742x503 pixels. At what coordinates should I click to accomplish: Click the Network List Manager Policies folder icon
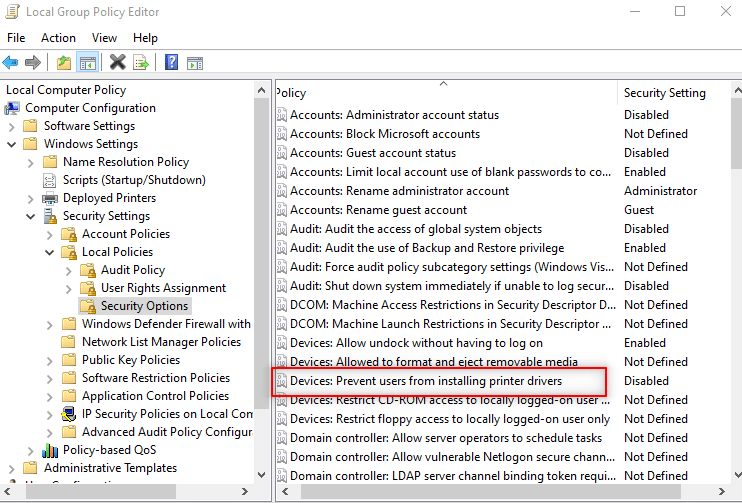[x=69, y=342]
